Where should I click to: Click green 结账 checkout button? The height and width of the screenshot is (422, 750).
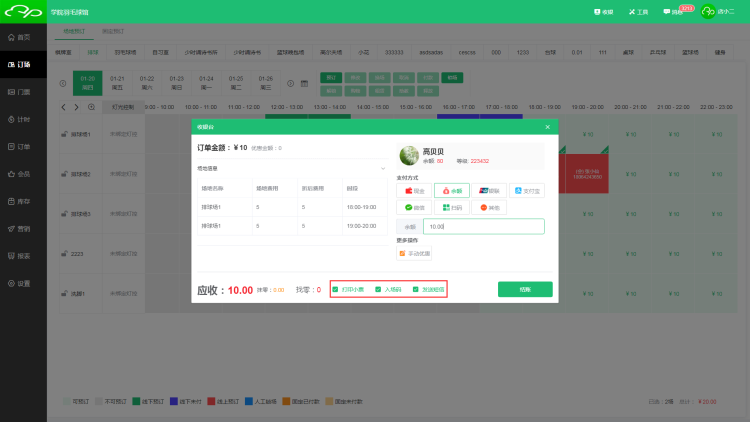525,289
